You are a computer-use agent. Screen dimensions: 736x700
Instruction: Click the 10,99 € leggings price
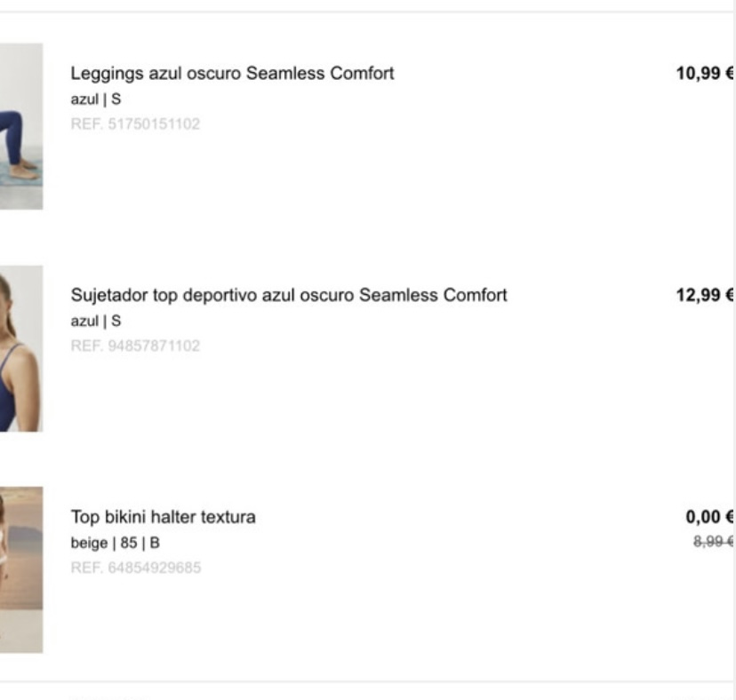coord(705,74)
